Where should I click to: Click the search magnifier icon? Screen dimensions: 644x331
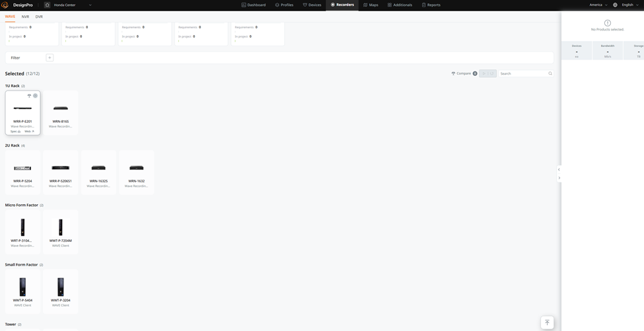click(x=550, y=73)
